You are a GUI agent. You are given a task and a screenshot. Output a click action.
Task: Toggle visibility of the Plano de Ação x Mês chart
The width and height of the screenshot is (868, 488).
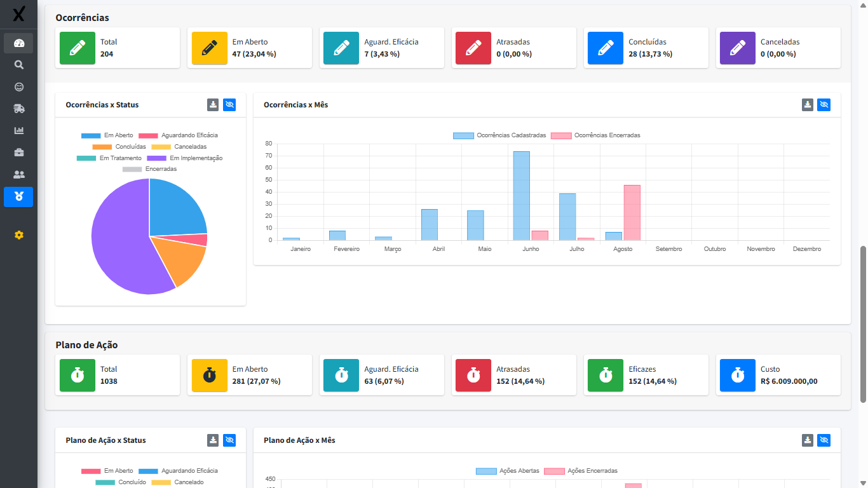tap(824, 440)
